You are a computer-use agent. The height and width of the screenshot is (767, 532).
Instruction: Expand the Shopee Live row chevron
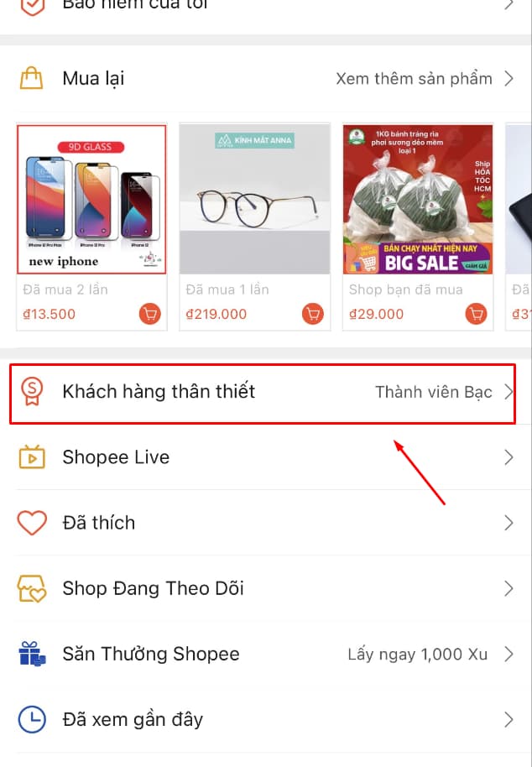pos(509,457)
